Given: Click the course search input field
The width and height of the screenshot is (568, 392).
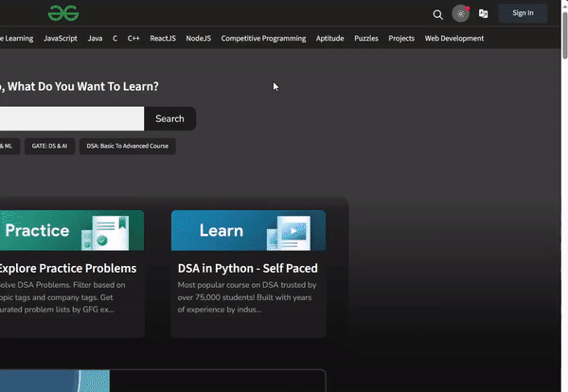Looking at the screenshot, I should (72, 118).
